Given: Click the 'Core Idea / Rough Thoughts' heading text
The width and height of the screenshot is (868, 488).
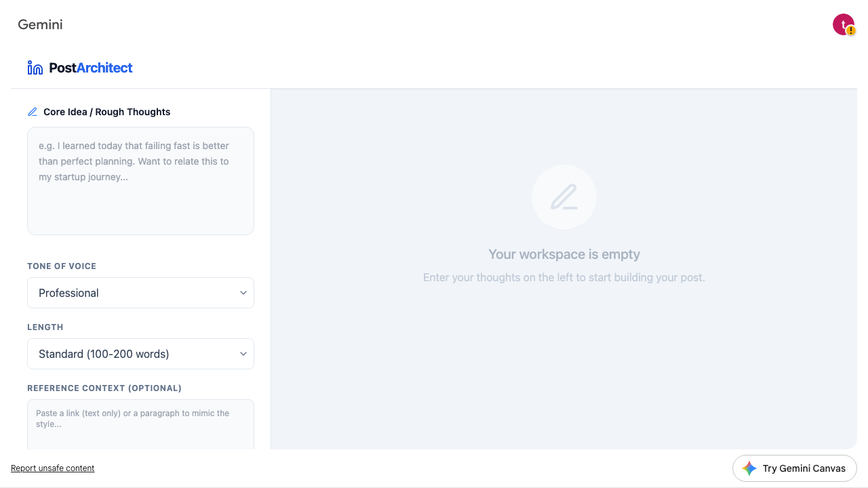Looking at the screenshot, I should [x=106, y=112].
